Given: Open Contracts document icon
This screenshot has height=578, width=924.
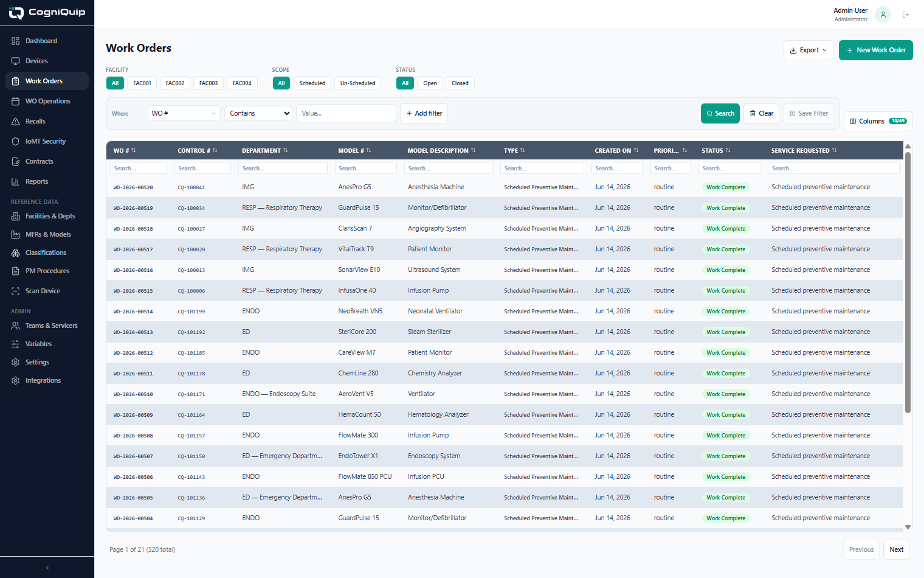Looking at the screenshot, I should pos(15,161).
